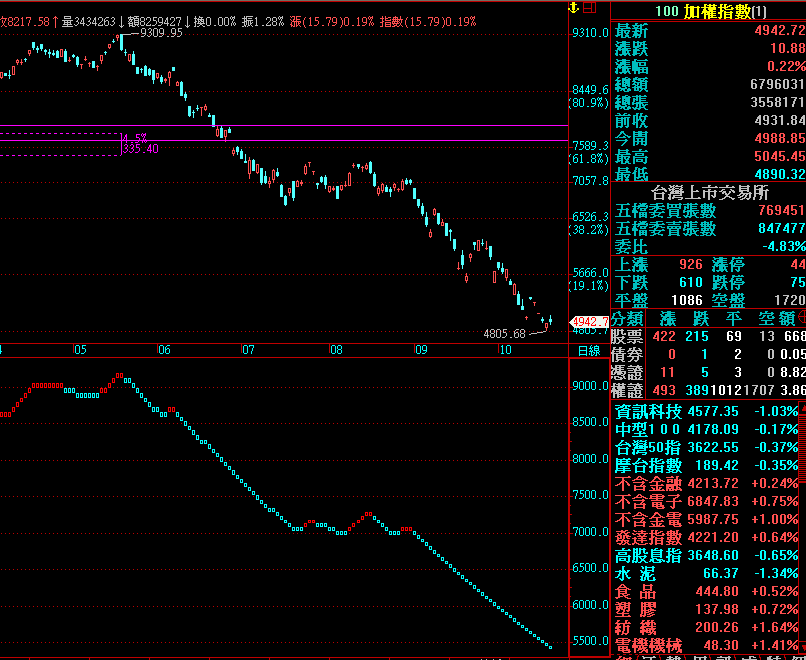This screenshot has height=660, width=806.
Task: Select the 食品 sector row
Action: pyautogui.click(x=704, y=591)
